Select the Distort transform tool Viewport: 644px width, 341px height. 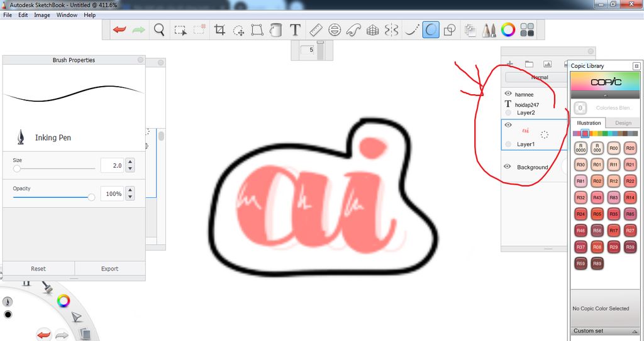(257, 30)
